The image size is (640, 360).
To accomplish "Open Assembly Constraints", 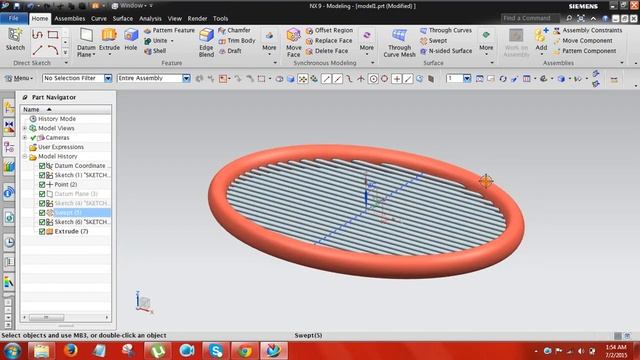I will point(588,30).
